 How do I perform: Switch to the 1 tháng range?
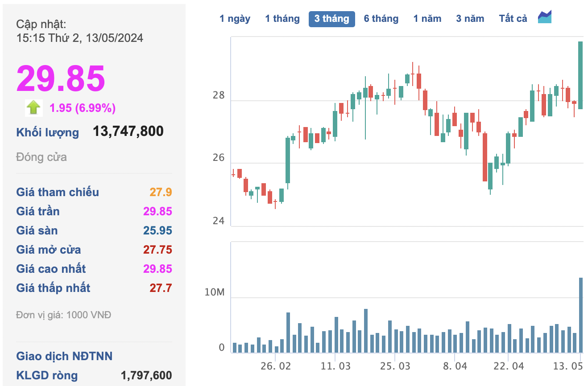[282, 19]
